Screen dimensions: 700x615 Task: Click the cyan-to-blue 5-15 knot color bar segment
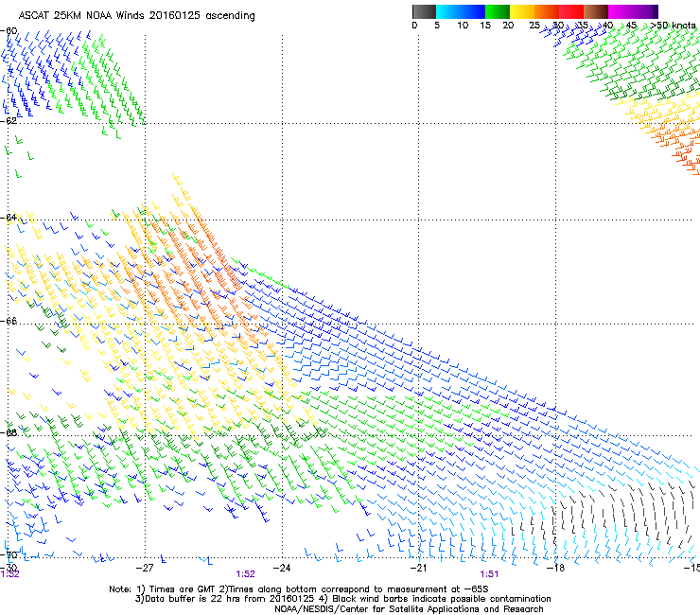(x=461, y=11)
